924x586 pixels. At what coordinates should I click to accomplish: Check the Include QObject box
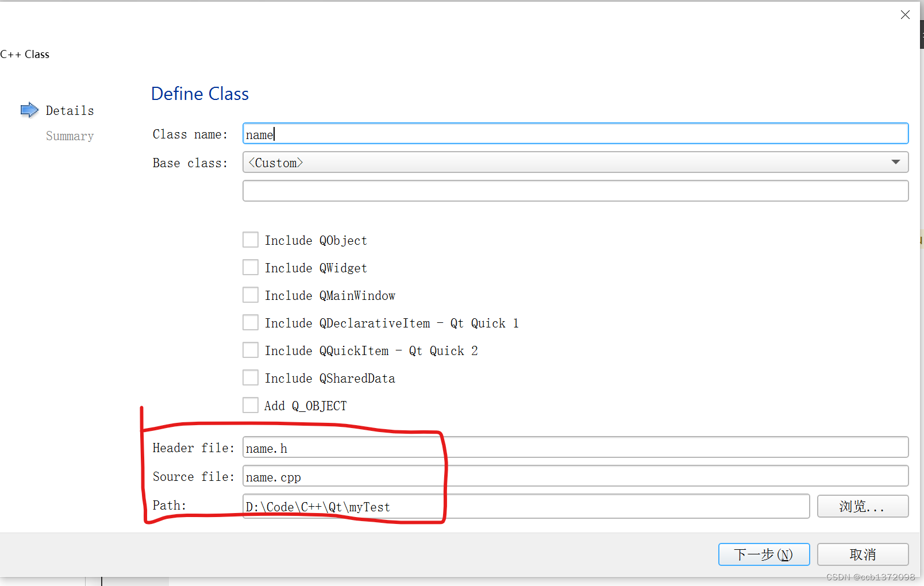tap(251, 240)
